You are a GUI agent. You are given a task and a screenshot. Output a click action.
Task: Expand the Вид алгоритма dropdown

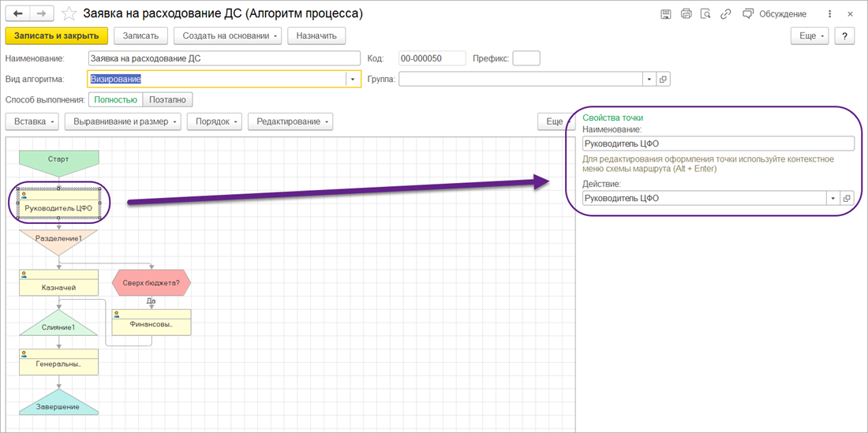click(x=351, y=79)
